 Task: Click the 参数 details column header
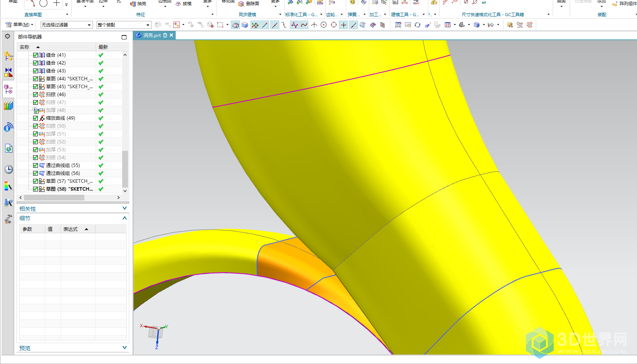tap(32, 229)
